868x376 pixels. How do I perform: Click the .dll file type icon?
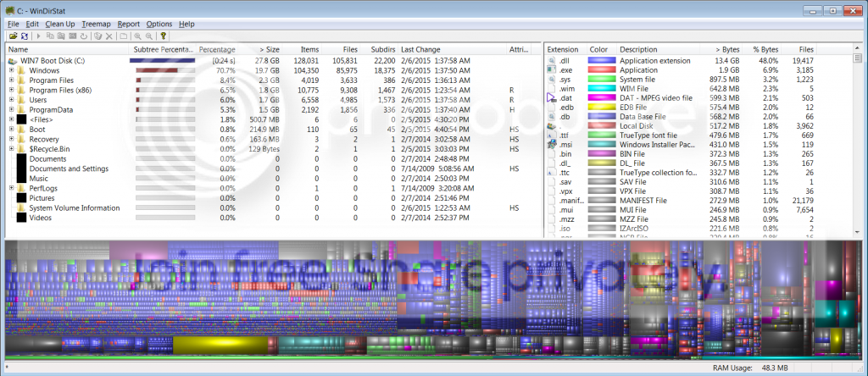[x=551, y=61]
